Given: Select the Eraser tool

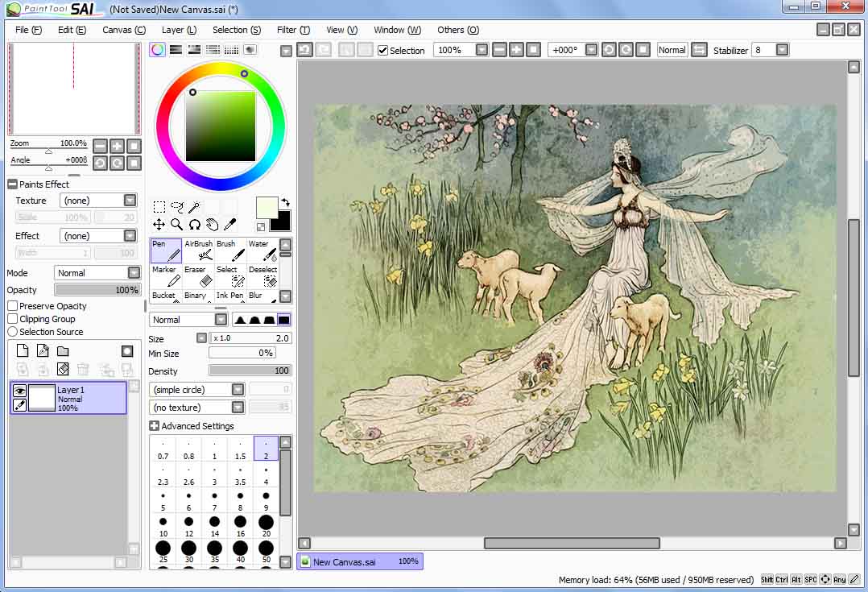Looking at the screenshot, I should 199,276.
